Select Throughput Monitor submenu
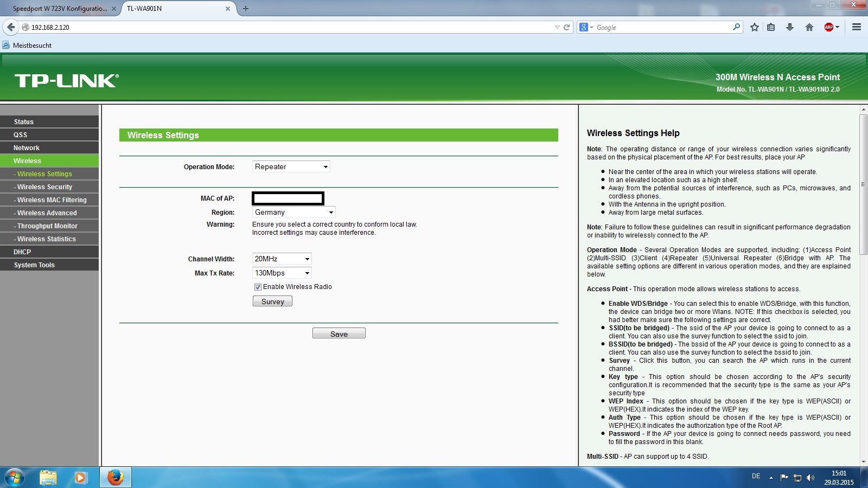 [49, 226]
